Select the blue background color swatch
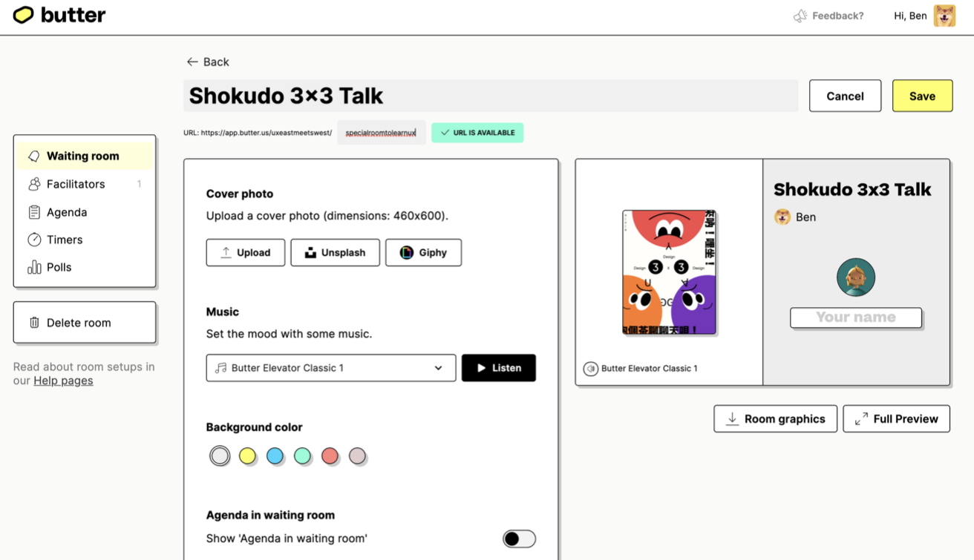 coord(275,455)
